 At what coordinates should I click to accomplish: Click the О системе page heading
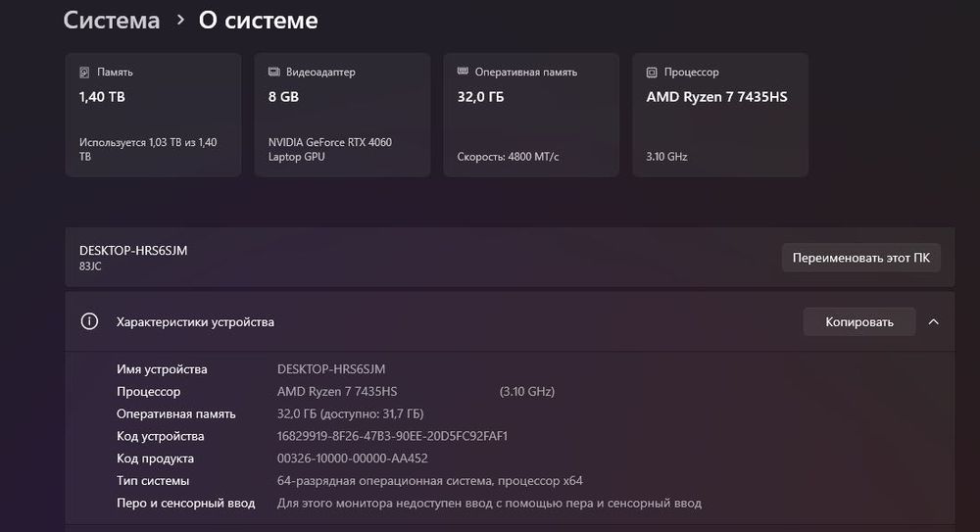pyautogui.click(x=258, y=20)
